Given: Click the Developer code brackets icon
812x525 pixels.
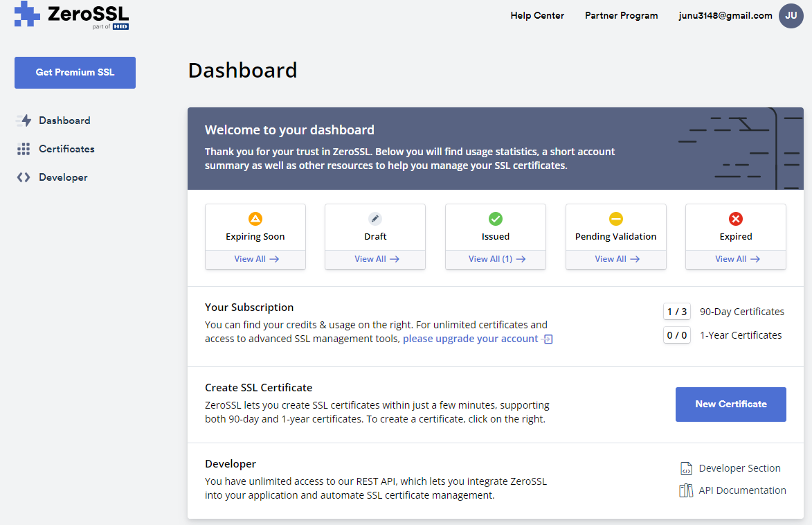Looking at the screenshot, I should [24, 177].
